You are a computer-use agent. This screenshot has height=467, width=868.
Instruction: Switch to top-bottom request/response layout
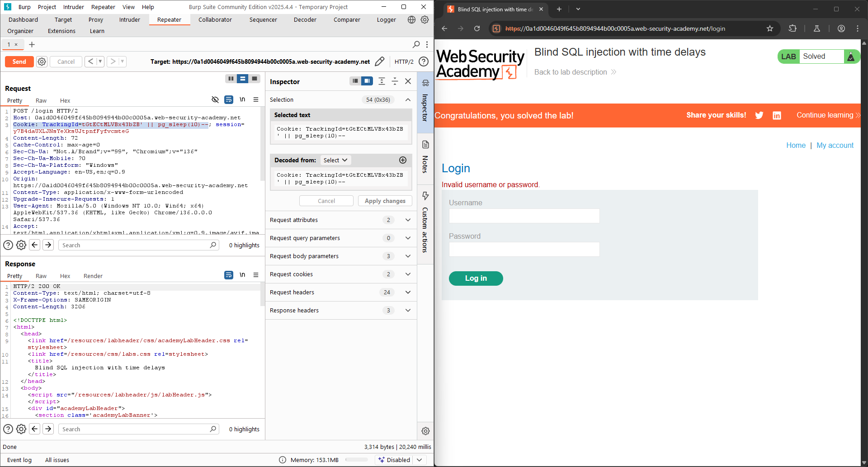tap(243, 79)
